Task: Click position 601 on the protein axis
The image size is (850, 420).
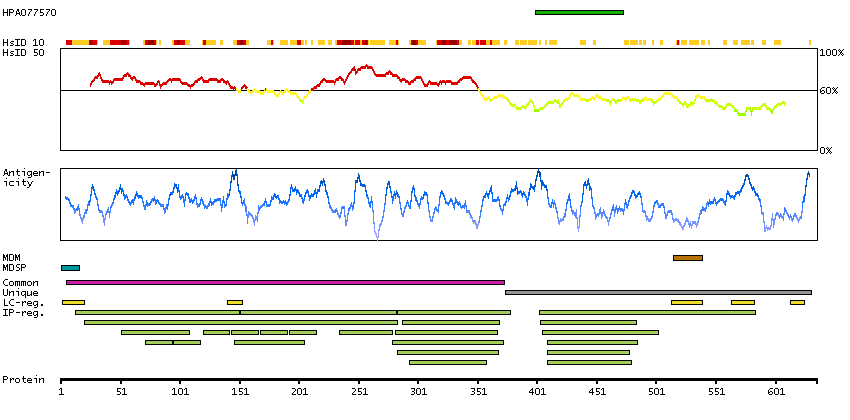Action: point(776,392)
